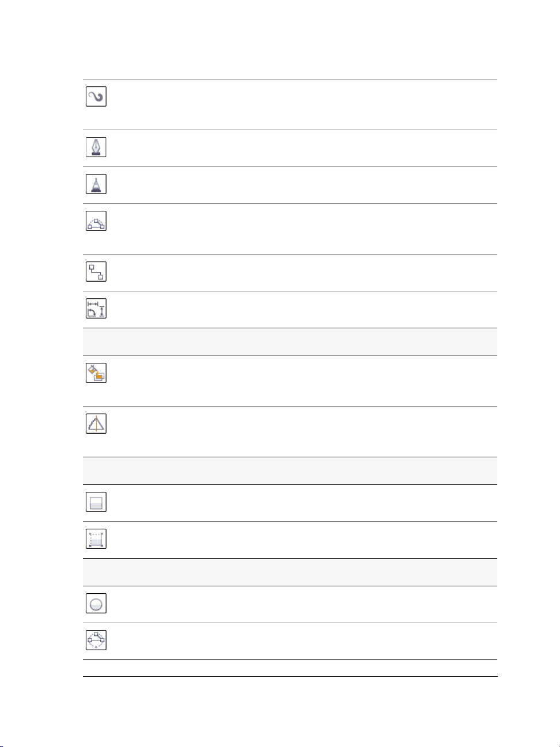Click the blank description cell beside the swirl icon
Image resolution: width=560 pixels, height=747 pixels.
tap(303, 105)
